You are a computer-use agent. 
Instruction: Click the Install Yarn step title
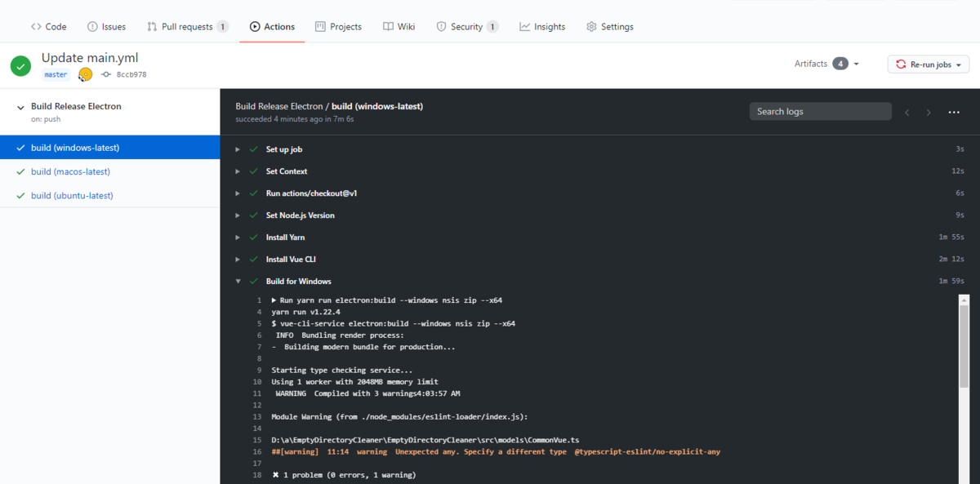(285, 238)
